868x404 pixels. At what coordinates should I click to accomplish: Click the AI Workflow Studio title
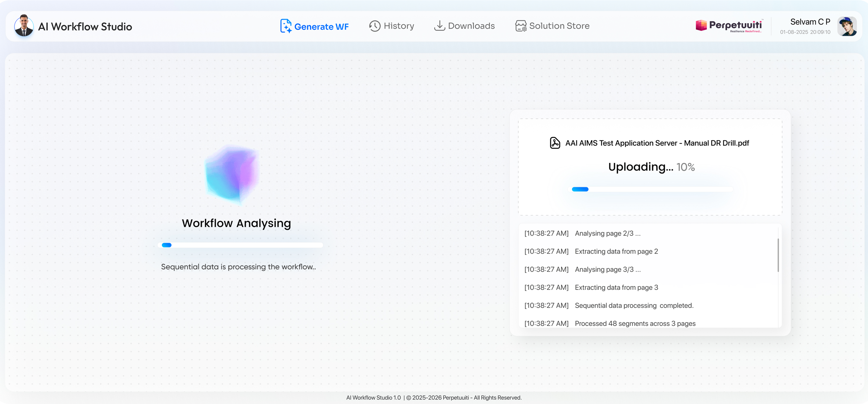[85, 27]
